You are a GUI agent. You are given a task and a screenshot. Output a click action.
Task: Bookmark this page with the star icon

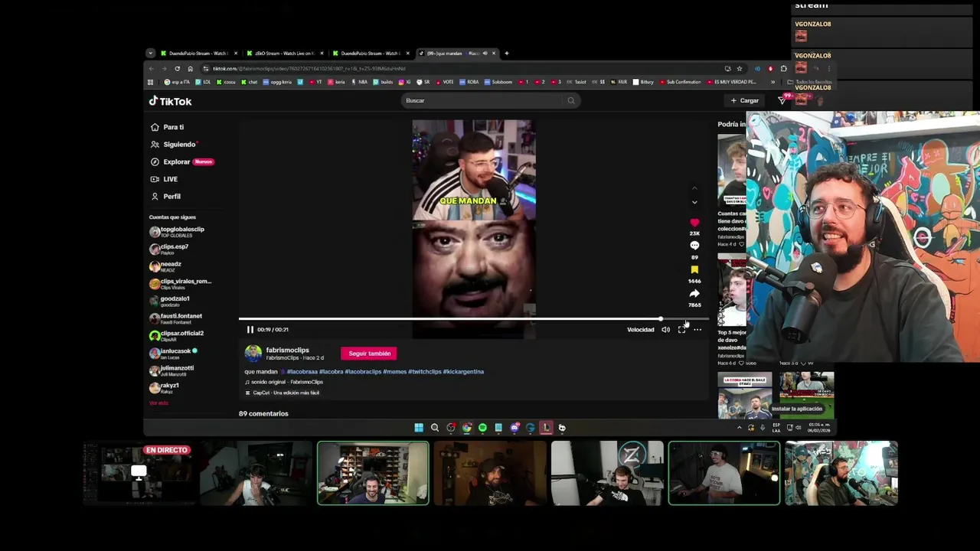(739, 69)
